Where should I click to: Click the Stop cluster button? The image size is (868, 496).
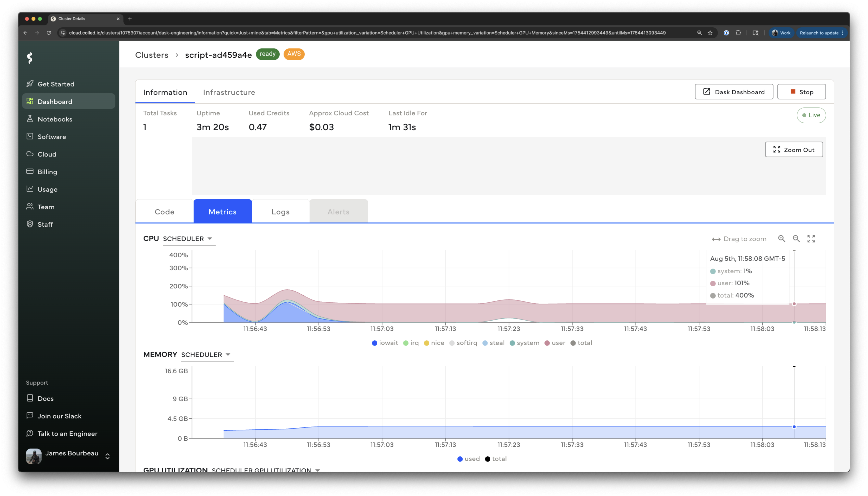801,92
